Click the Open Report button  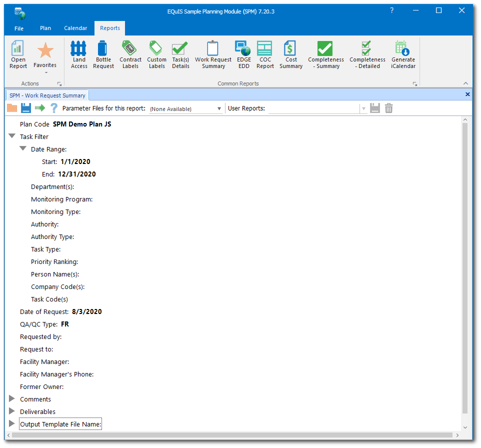(x=18, y=54)
